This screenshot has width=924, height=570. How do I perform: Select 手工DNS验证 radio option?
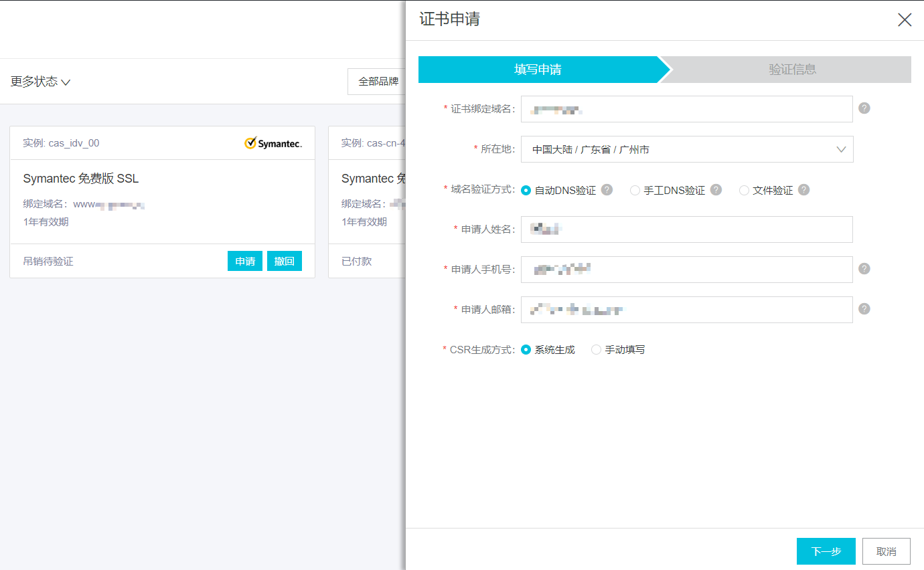tap(635, 191)
